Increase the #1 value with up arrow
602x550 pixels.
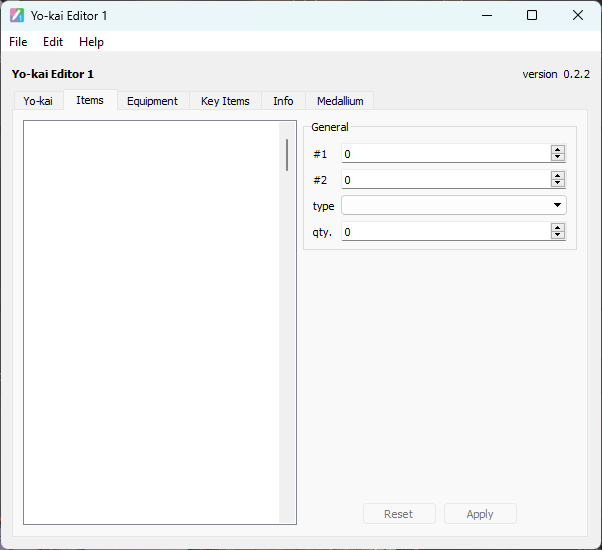(x=557, y=149)
